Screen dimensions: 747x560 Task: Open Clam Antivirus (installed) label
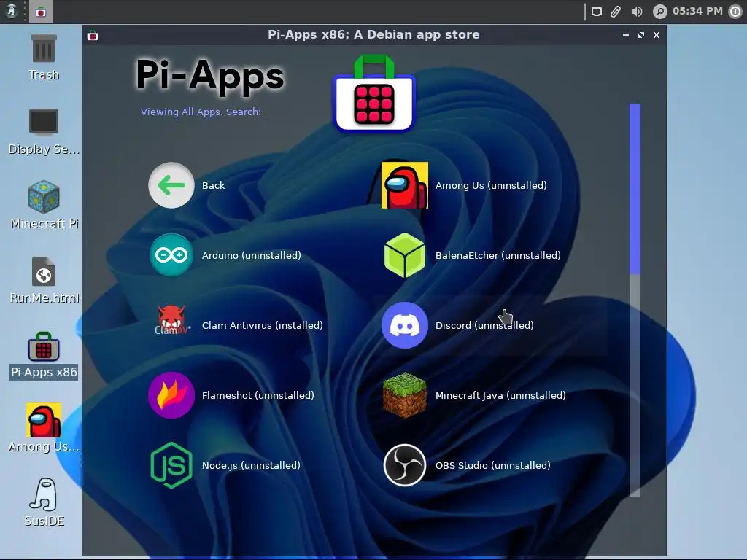click(263, 325)
